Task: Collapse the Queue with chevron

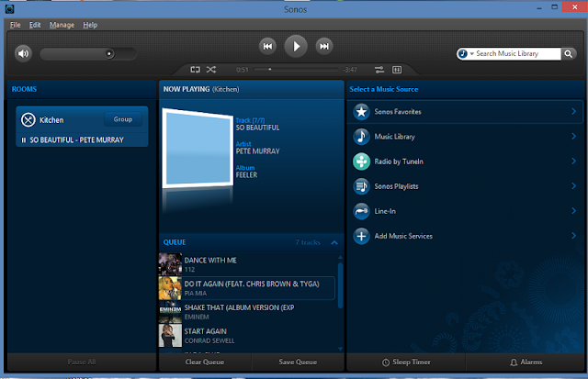Action: point(334,242)
